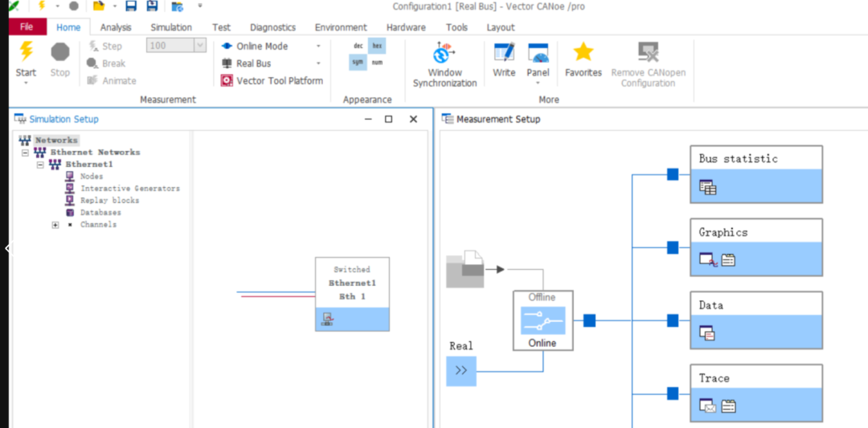Image resolution: width=868 pixels, height=428 pixels.
Task: Expand the Channels tree node
Action: coord(55,225)
